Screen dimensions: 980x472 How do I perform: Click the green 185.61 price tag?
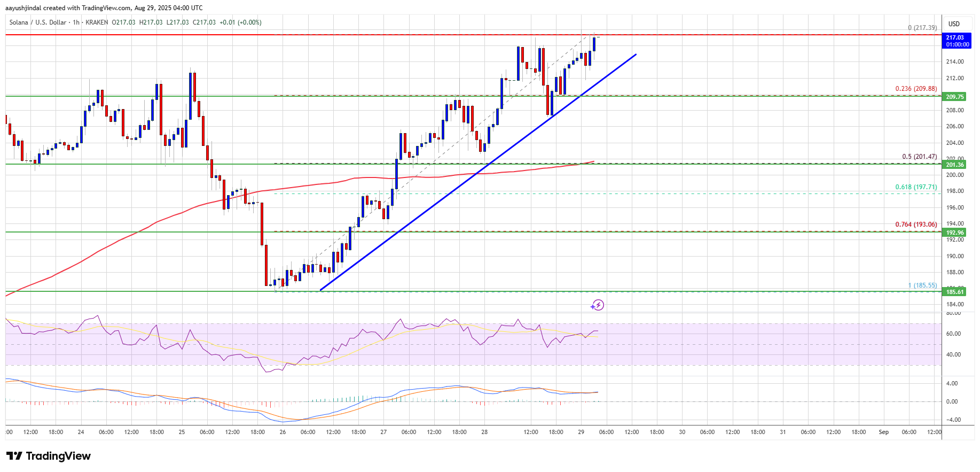pos(955,292)
